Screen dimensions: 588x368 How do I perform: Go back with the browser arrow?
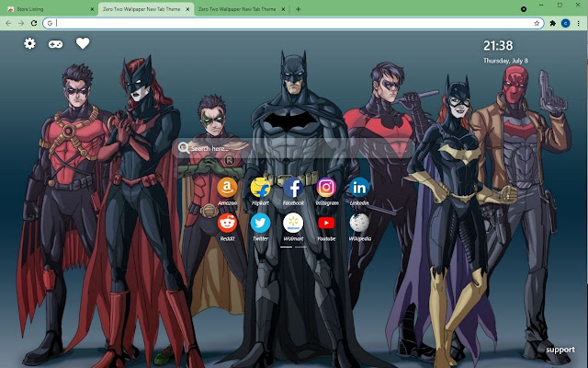coord(8,23)
